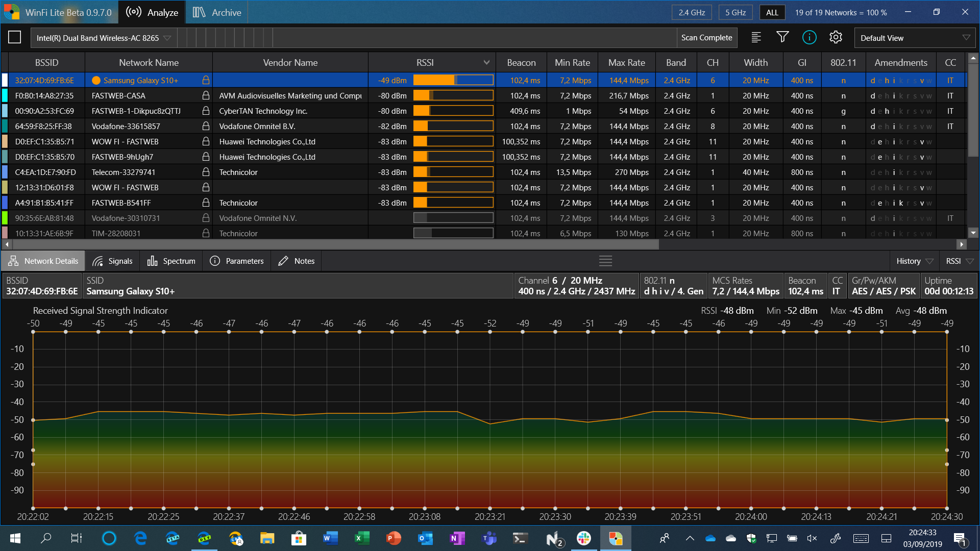Open Excel from taskbar
Screen dimensions: 980x551
[362, 538]
